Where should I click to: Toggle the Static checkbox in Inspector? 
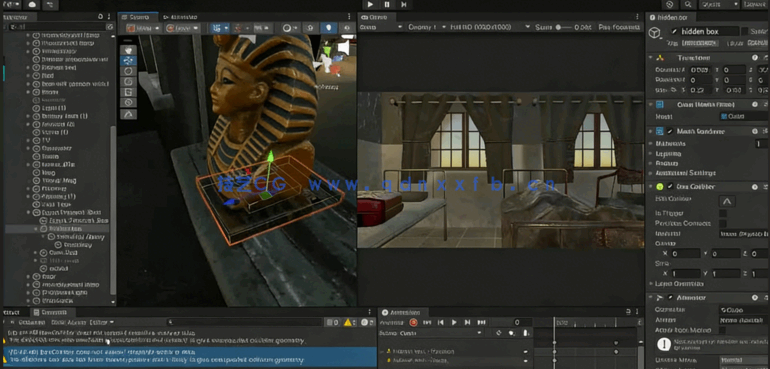(x=744, y=31)
